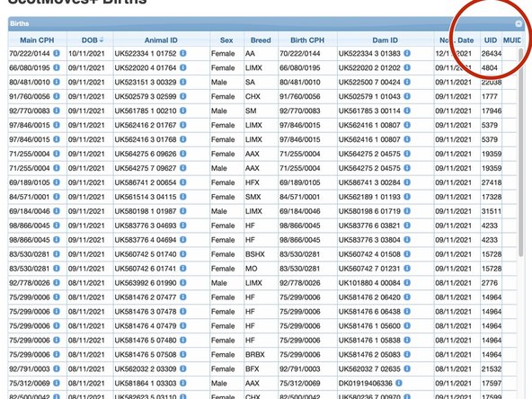Click Birth CPH column header
Screen dimensions: 532x399
[x=307, y=40]
